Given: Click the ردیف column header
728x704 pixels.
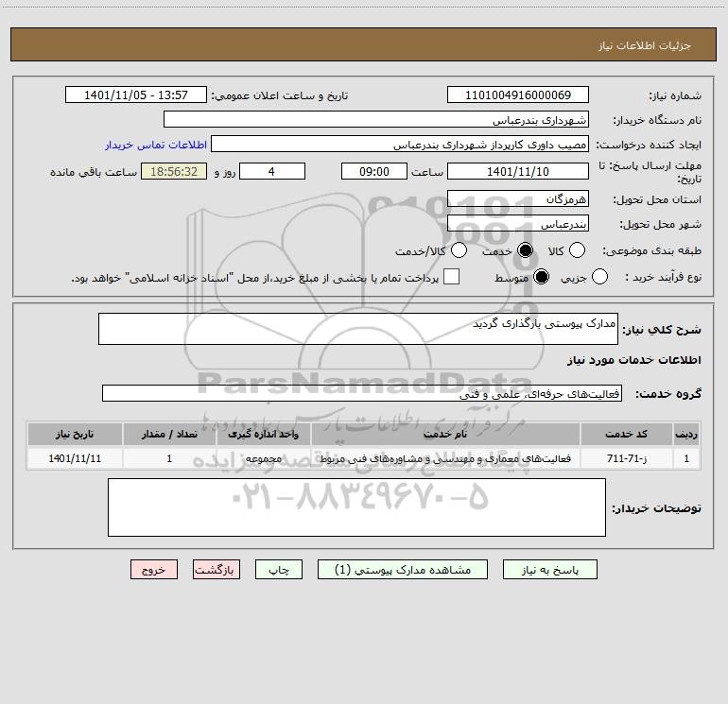Looking at the screenshot, I should click(686, 434).
